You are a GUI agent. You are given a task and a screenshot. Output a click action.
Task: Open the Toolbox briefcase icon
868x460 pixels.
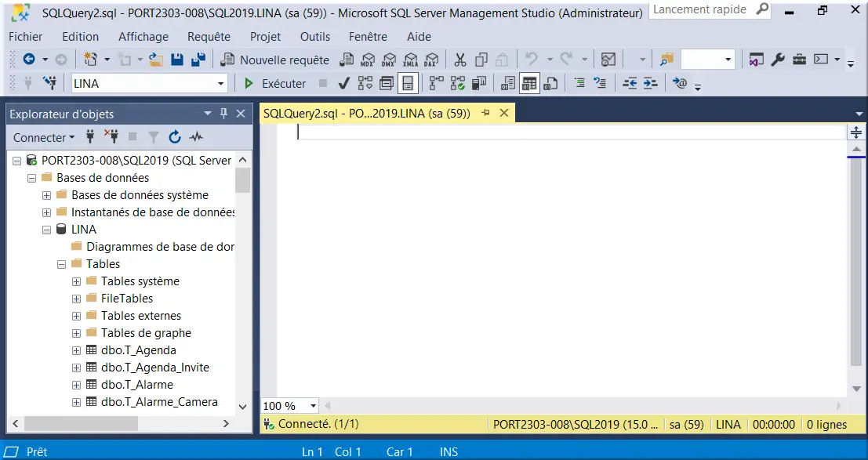click(799, 60)
